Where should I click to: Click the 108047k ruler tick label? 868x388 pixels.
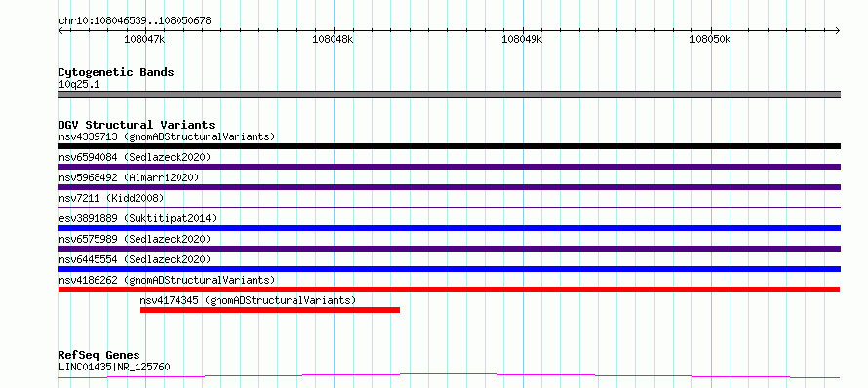(144, 39)
